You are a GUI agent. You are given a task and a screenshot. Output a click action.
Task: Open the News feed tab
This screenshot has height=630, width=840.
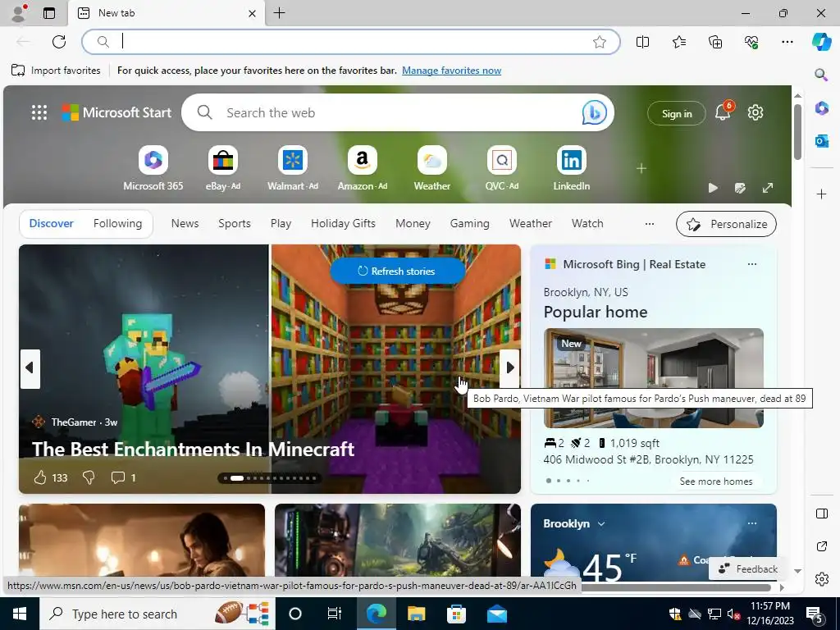tap(185, 223)
